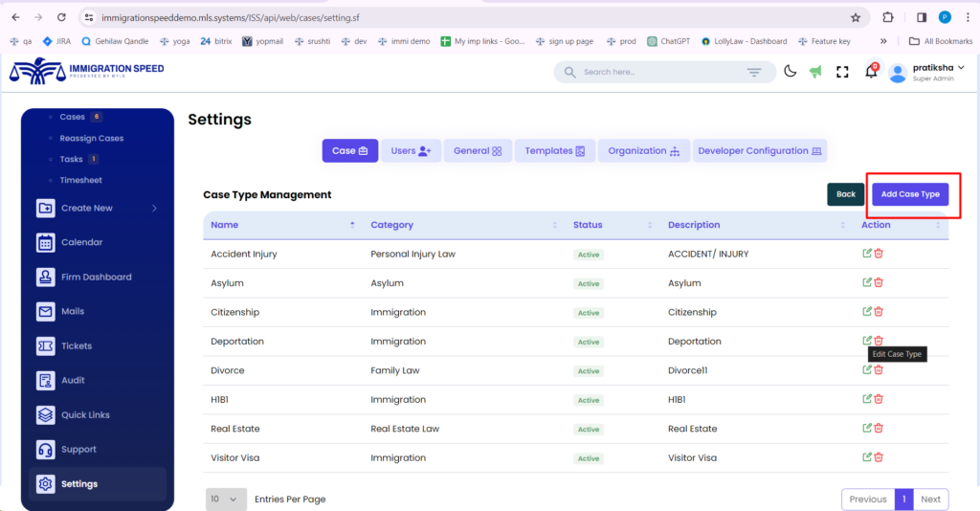Switch to the Organization settings tab

644,150
